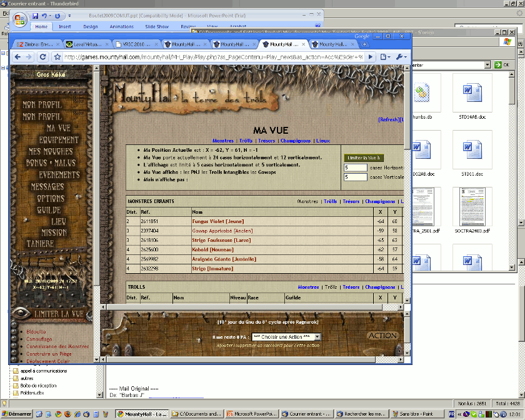The image size is (525, 420).
Task: Jump to Lieux link under MA VUE
Action: tap(323, 141)
